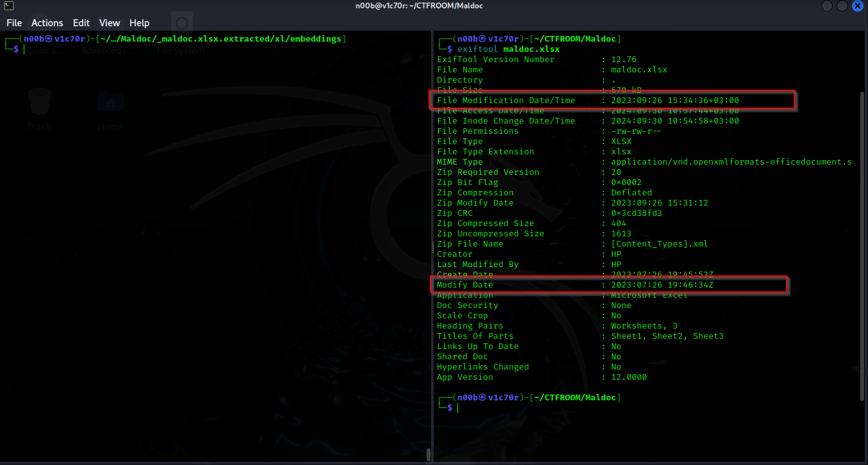Click the Heading Pairs value Worksheets, 3
The width and height of the screenshot is (868, 465).
644,326
